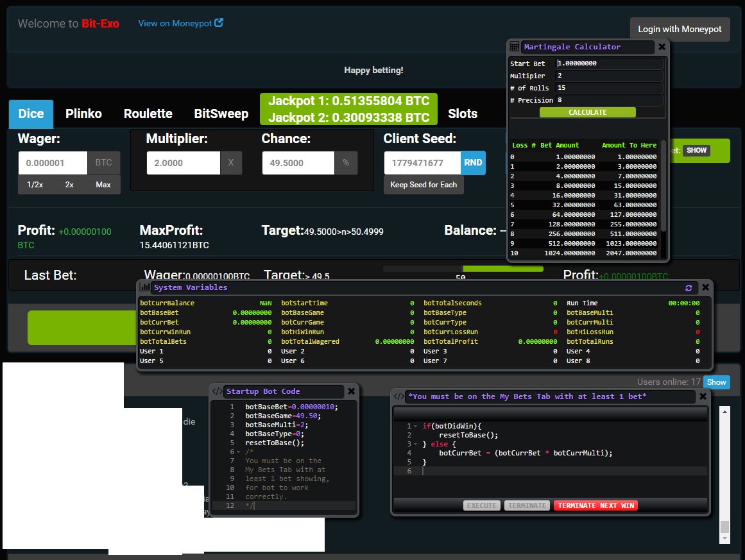Click the # of Rolls field
Screen dimensions: 745x560
(609, 88)
